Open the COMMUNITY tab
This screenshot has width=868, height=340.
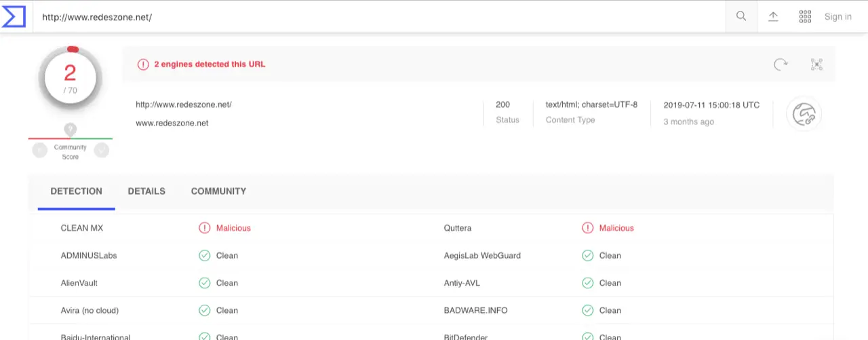tap(218, 191)
